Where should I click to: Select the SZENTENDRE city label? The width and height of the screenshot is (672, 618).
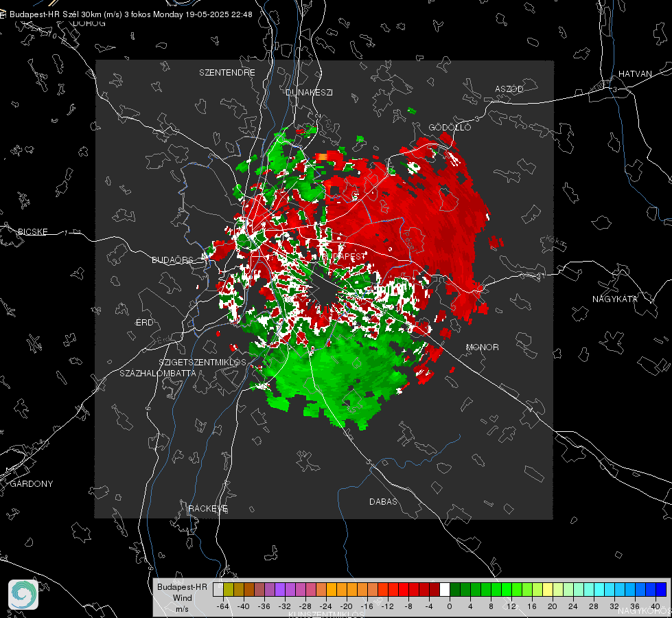(227, 73)
